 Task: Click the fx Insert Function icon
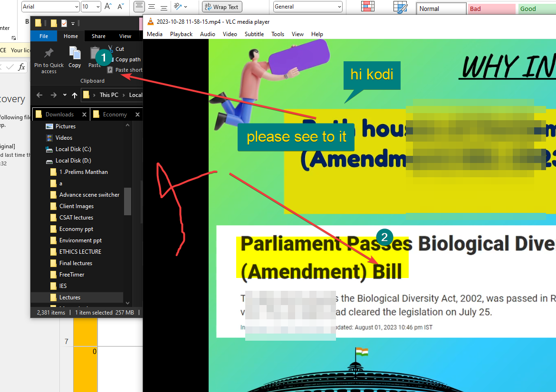pos(22,67)
